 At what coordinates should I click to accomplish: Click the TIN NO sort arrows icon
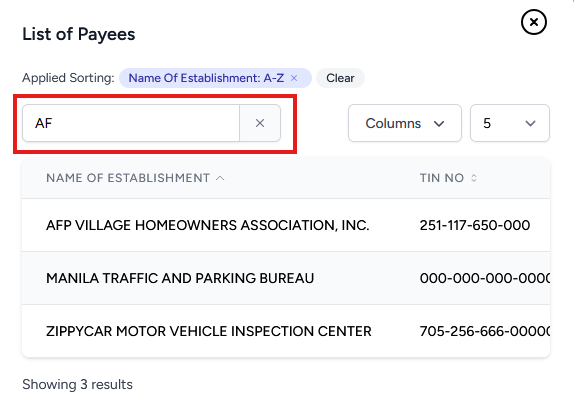[474, 178]
